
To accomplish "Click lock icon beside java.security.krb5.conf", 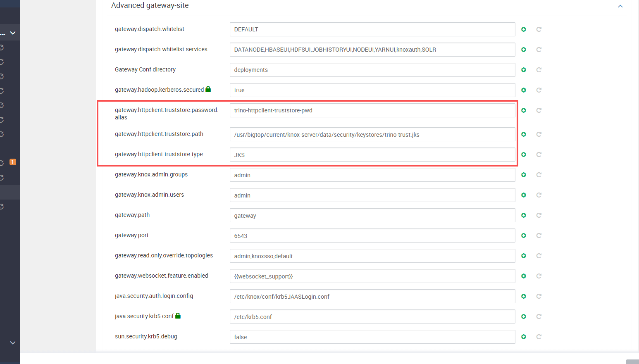I will (x=178, y=316).
